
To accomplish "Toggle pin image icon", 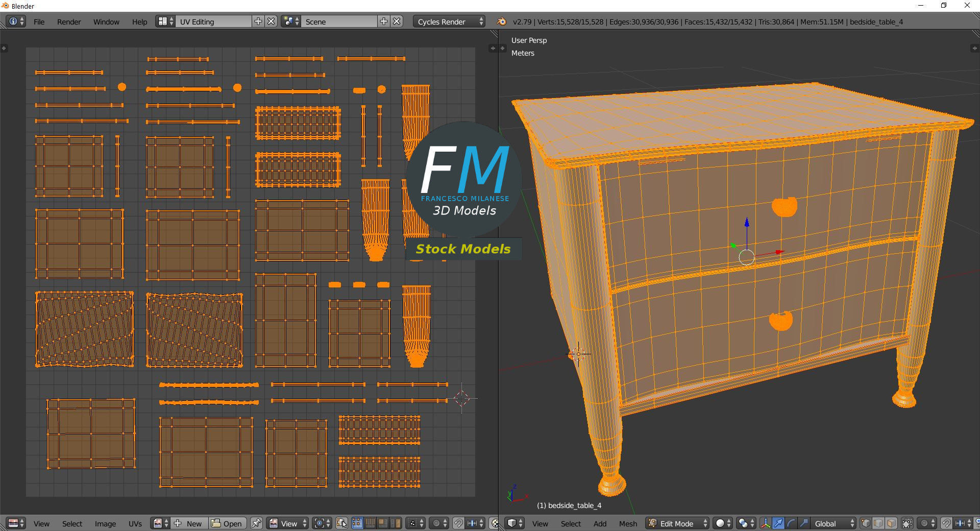I will pos(256,523).
